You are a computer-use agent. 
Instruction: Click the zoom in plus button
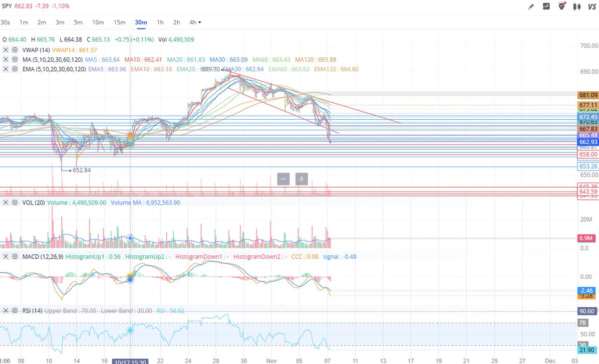tap(301, 179)
